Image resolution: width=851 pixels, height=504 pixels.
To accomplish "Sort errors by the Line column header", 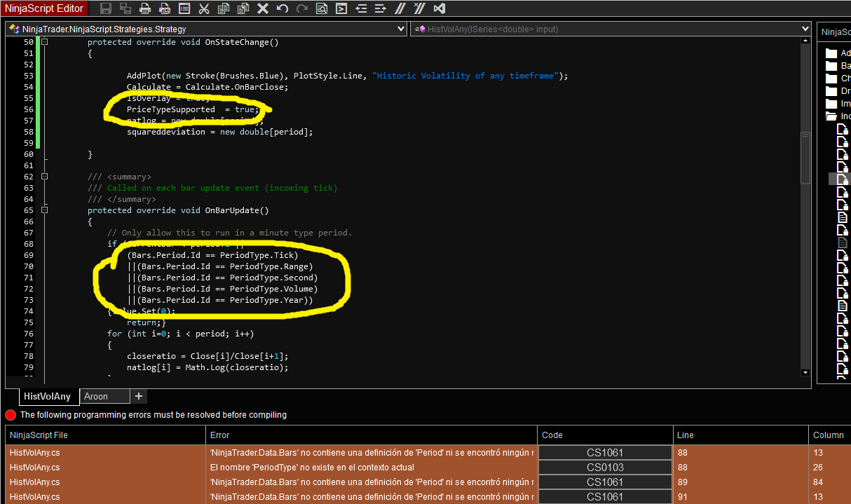I will tap(740, 435).
